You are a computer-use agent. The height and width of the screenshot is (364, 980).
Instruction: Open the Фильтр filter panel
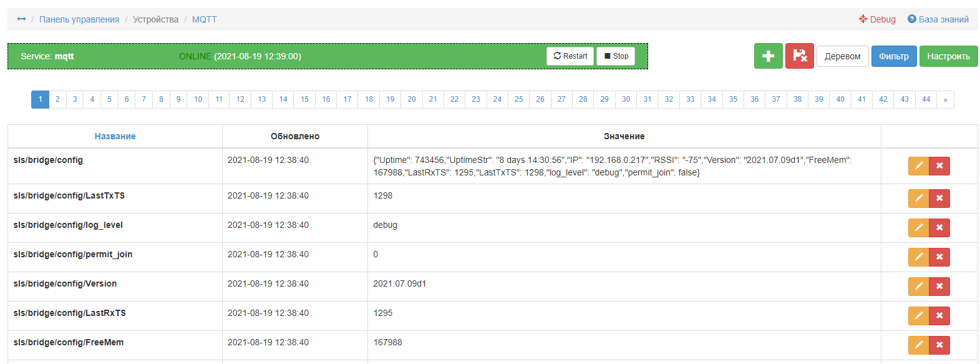[x=893, y=56]
